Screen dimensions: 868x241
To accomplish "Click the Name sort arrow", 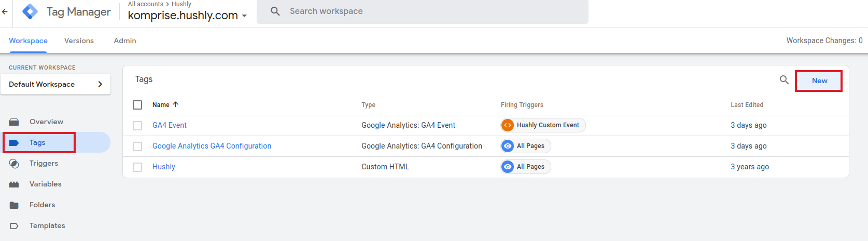I will (176, 104).
